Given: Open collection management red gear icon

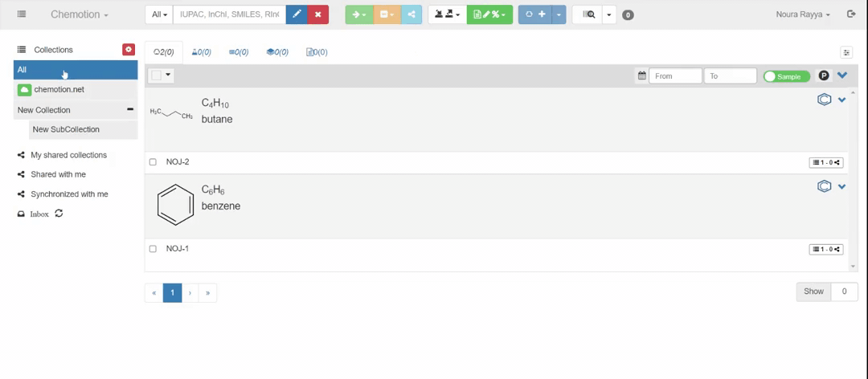Looking at the screenshot, I should (129, 50).
